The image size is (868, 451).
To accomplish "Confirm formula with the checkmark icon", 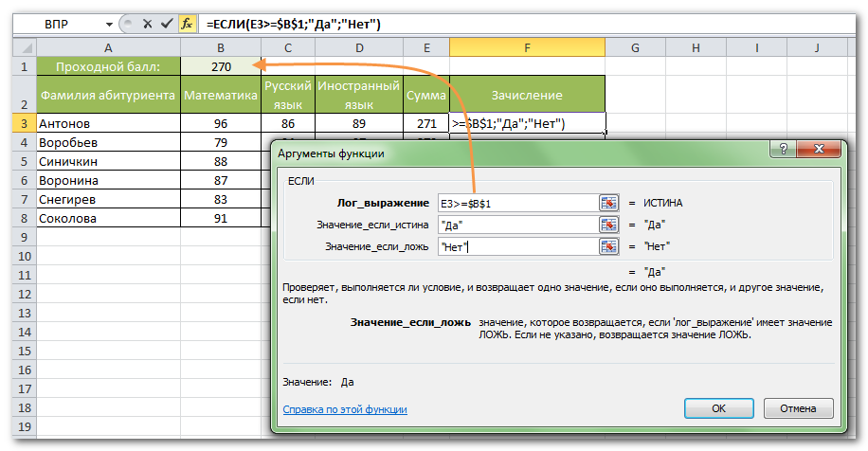I will (x=167, y=24).
